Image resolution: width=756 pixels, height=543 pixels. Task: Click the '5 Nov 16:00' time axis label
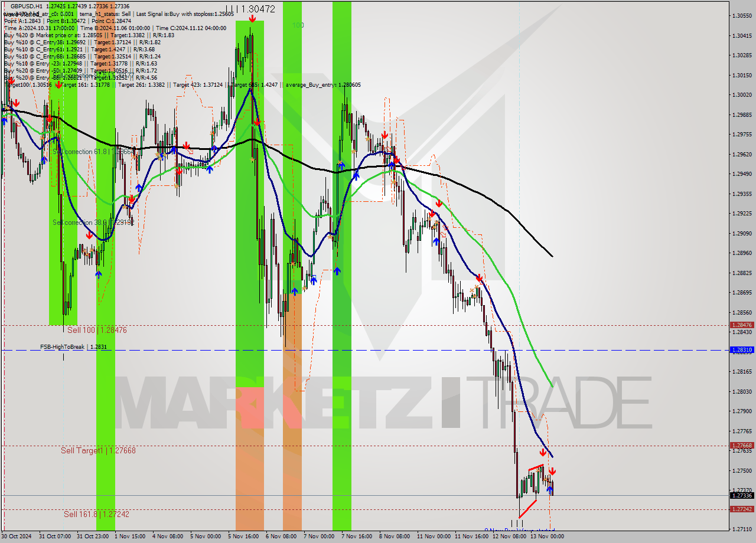[243, 537]
